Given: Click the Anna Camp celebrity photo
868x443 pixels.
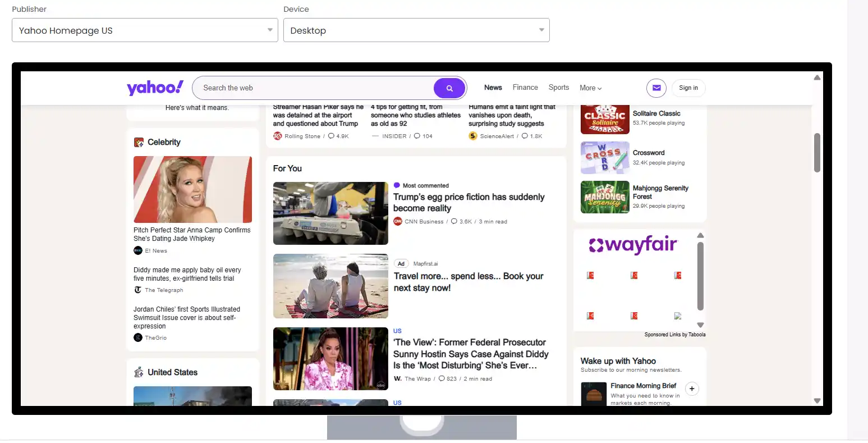Looking at the screenshot, I should tap(192, 190).
